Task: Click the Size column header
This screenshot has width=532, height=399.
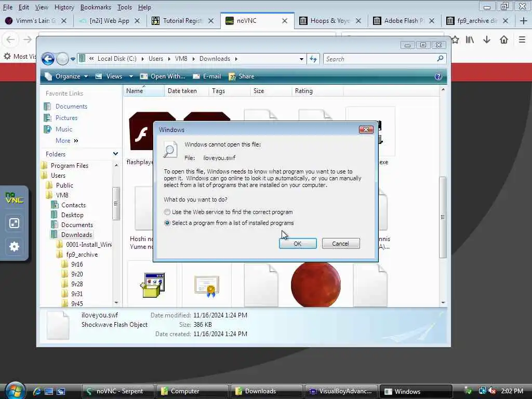Action: click(271, 91)
